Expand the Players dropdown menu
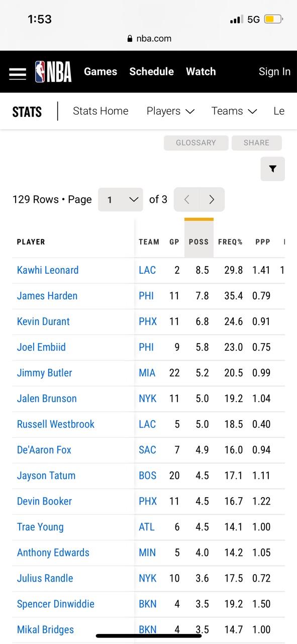 pyautogui.click(x=170, y=111)
